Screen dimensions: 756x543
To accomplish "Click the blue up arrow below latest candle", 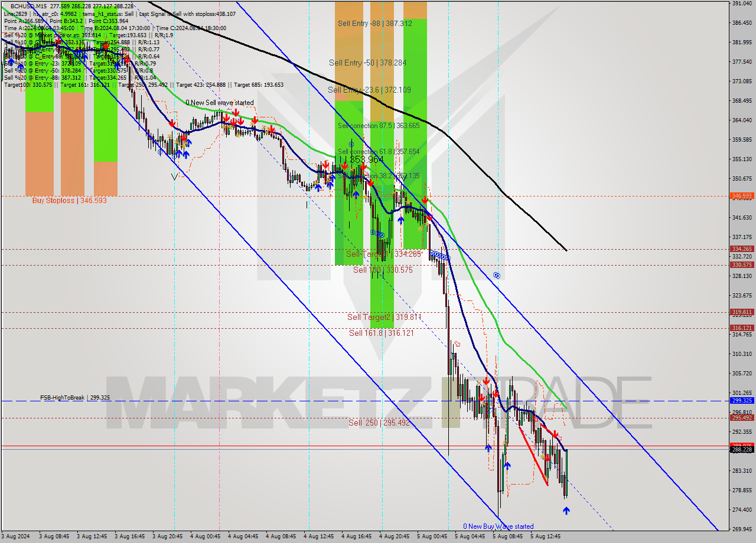I will pos(566,511).
